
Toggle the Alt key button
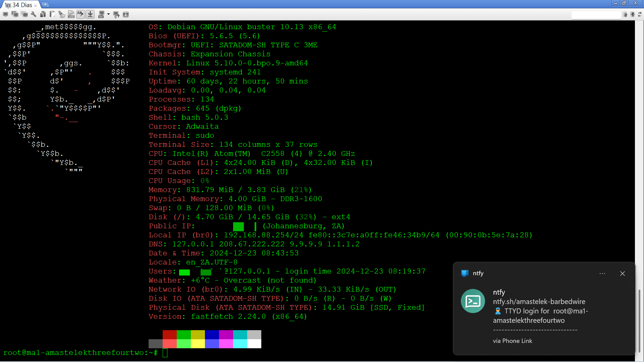(x=80, y=14)
